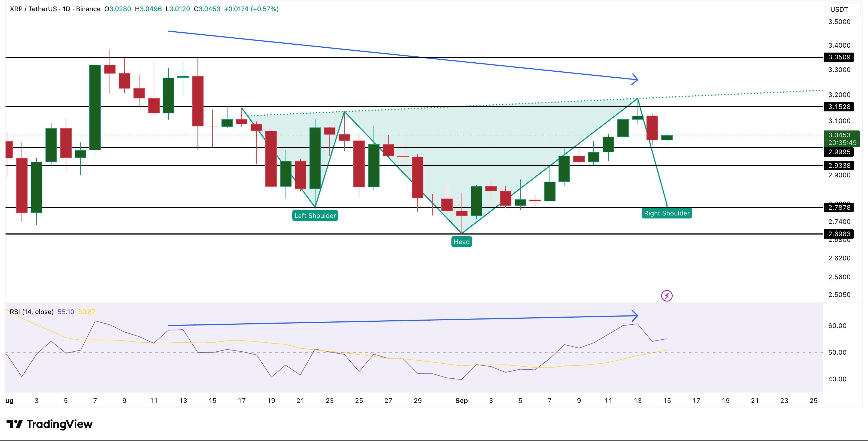This screenshot has height=441, width=868.
Task: Click the Sep month marker on time axis
Action: 461,401
